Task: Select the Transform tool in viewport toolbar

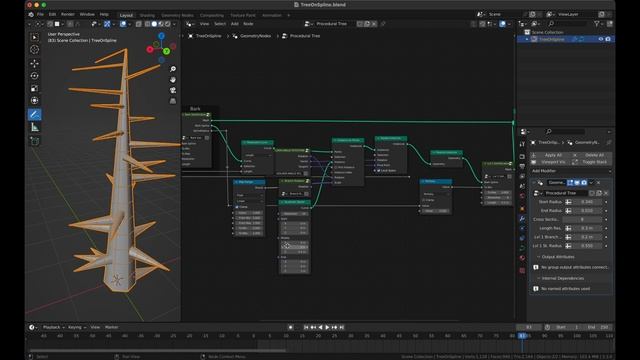Action: coord(35,100)
